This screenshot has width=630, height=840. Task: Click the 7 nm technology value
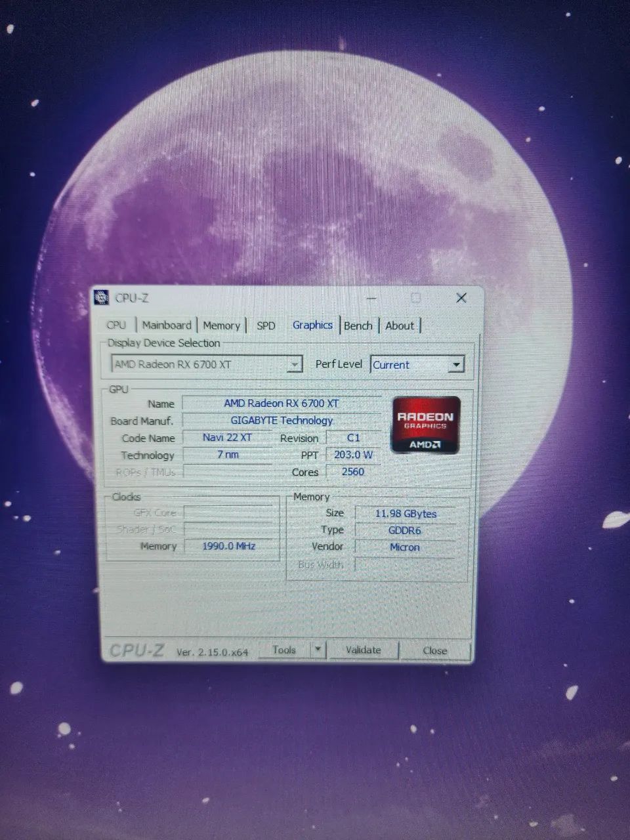click(227, 454)
